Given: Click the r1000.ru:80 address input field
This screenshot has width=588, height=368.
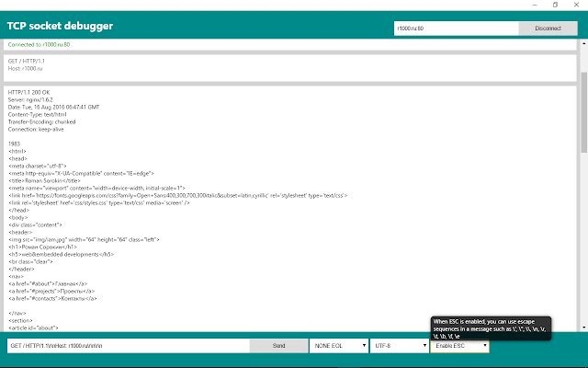Looking at the screenshot, I should coord(457,29).
